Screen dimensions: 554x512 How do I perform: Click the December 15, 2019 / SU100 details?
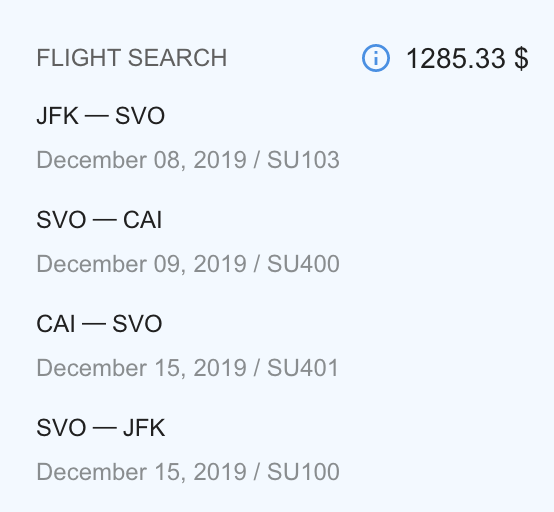tap(188, 472)
